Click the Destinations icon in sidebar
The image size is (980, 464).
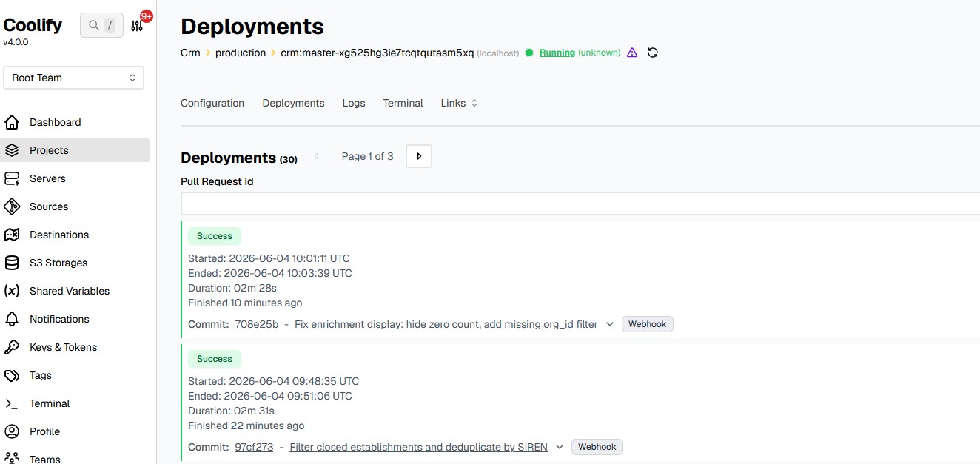tap(12, 235)
